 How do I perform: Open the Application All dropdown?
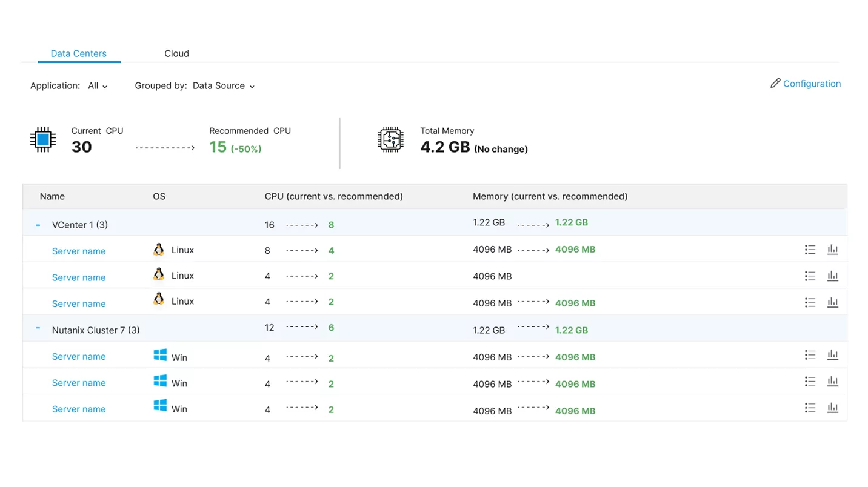pyautogui.click(x=98, y=86)
